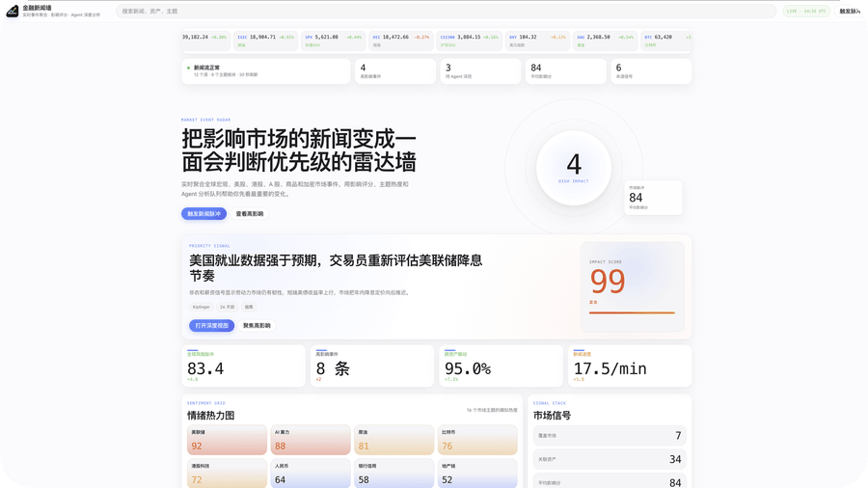Select the 比特币 76 heatmap tile
This screenshot has width=868, height=488.
pos(477,440)
